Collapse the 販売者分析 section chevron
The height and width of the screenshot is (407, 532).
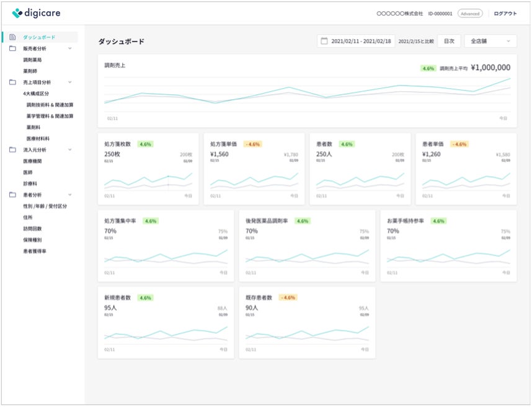(x=69, y=48)
